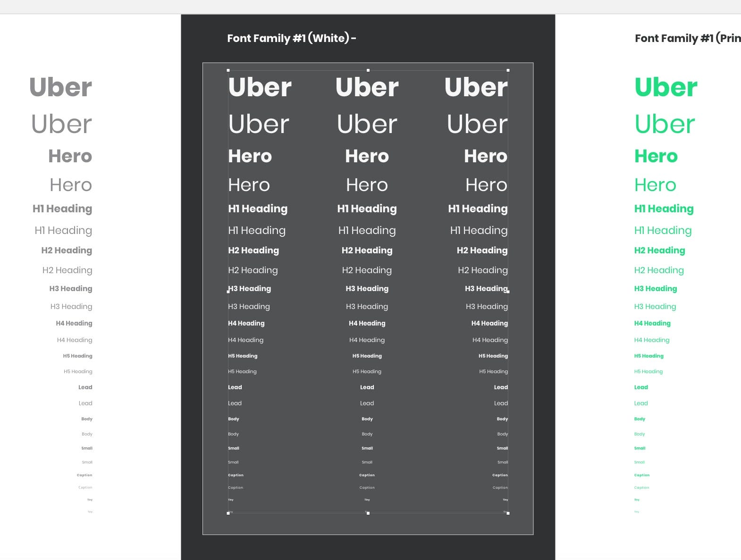Click the bold gray 'H3 Heading' text

[x=71, y=289]
